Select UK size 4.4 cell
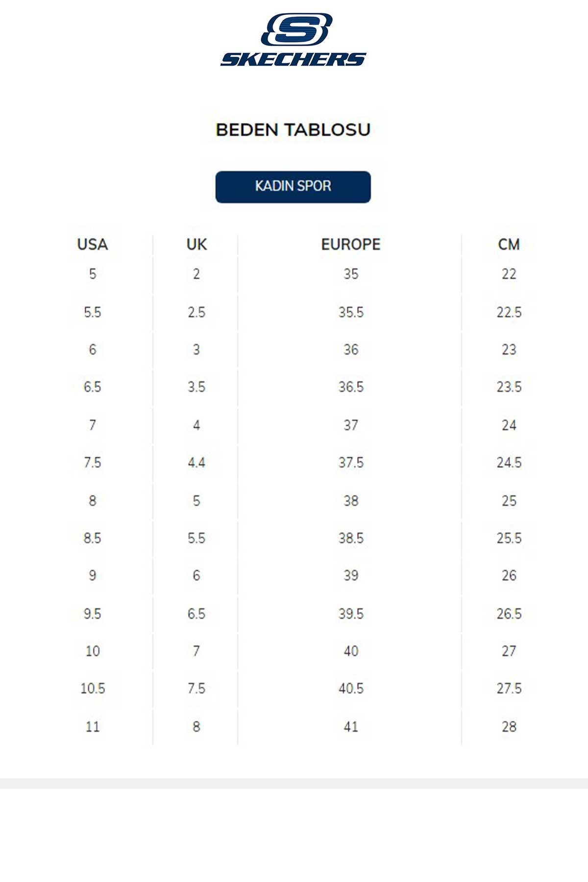This screenshot has height=882, width=588. pos(196,463)
